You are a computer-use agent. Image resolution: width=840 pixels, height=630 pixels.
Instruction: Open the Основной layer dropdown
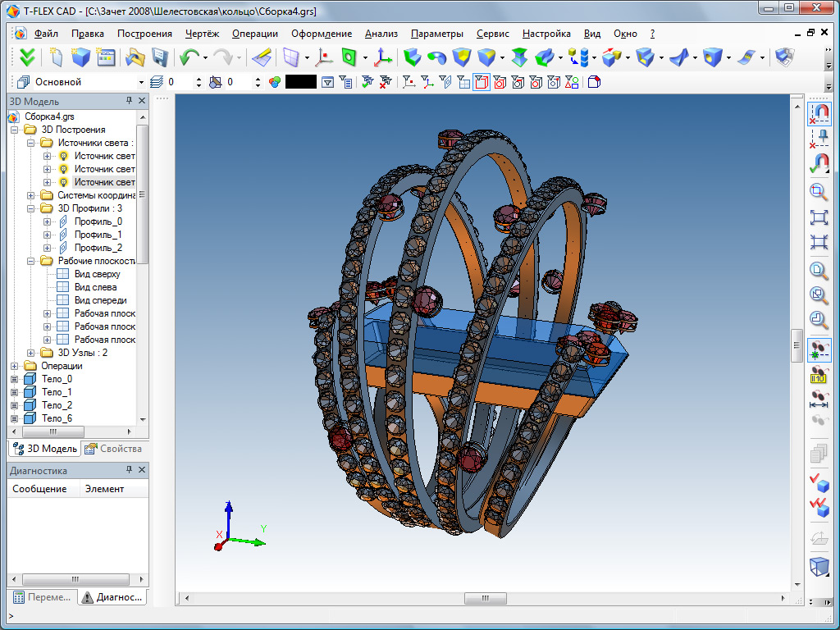(x=142, y=82)
